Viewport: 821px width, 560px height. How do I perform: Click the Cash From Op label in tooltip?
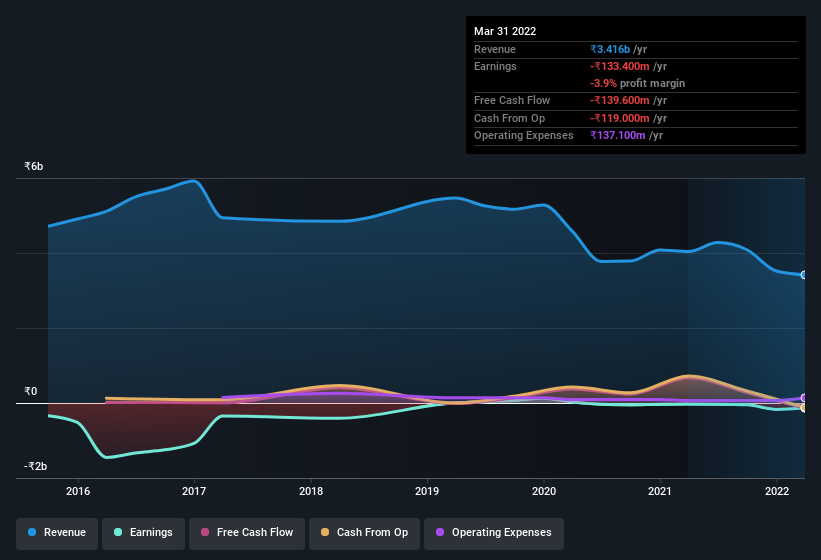509,118
